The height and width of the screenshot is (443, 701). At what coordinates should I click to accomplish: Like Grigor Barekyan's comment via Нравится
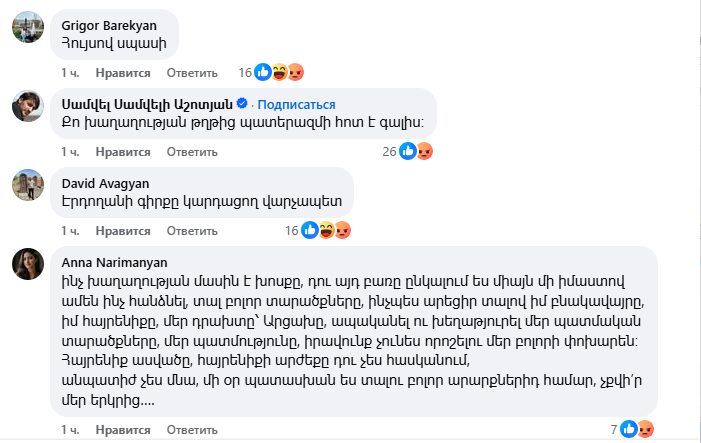point(123,73)
